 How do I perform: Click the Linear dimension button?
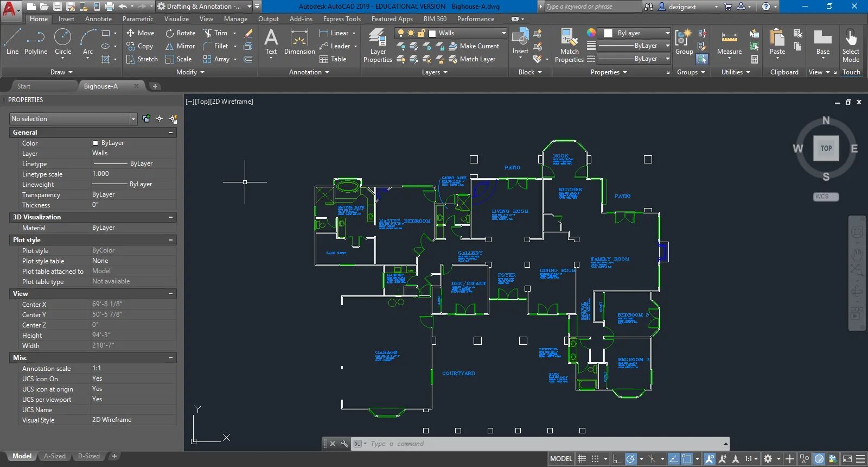click(334, 33)
